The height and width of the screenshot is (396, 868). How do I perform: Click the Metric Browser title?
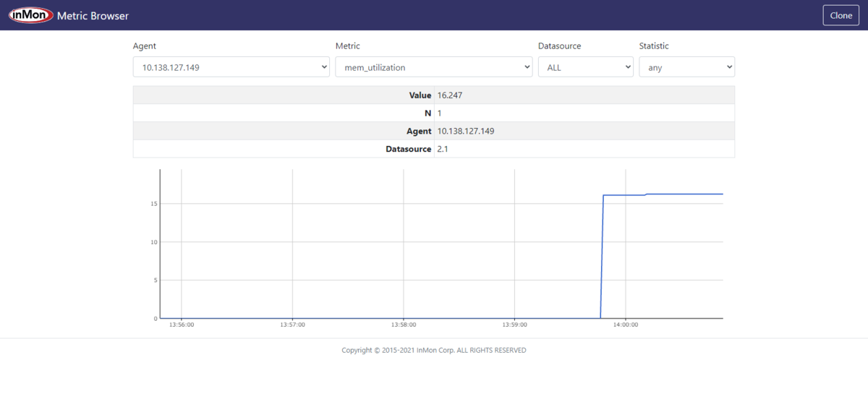coord(93,15)
